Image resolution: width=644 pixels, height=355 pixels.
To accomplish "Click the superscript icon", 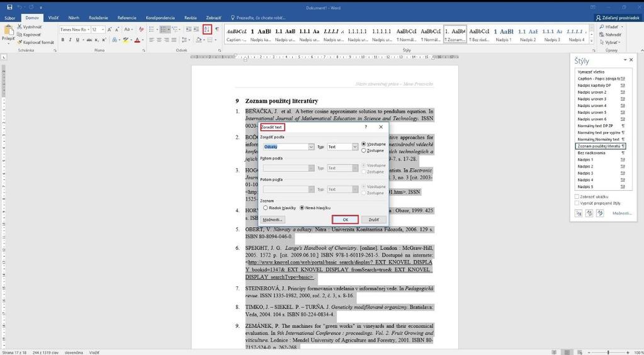I will [x=104, y=40].
